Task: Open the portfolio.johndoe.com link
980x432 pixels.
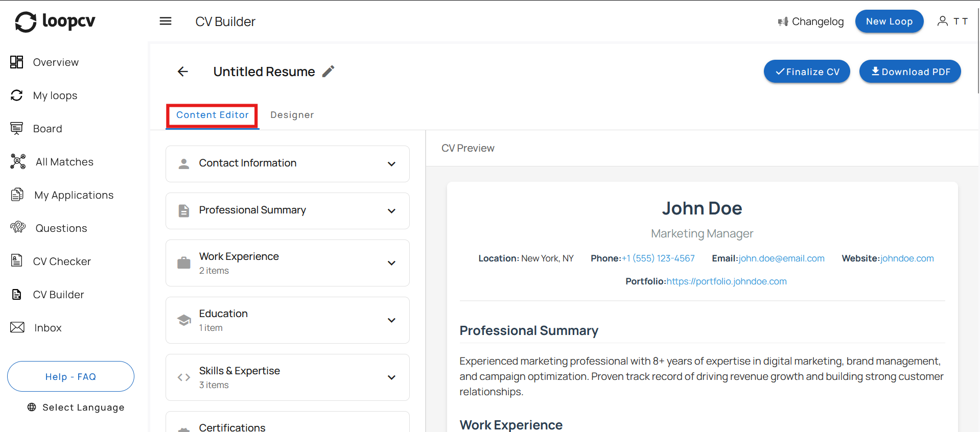Action: 726,281
